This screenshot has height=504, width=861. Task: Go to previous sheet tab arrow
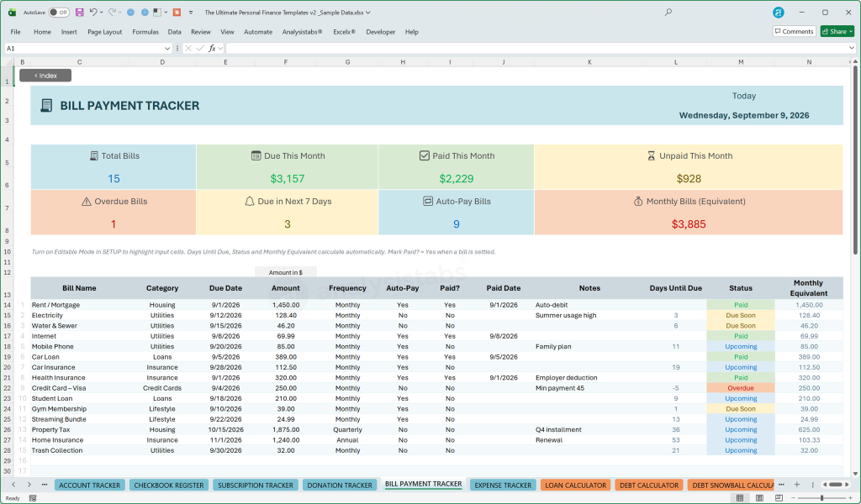13,485
